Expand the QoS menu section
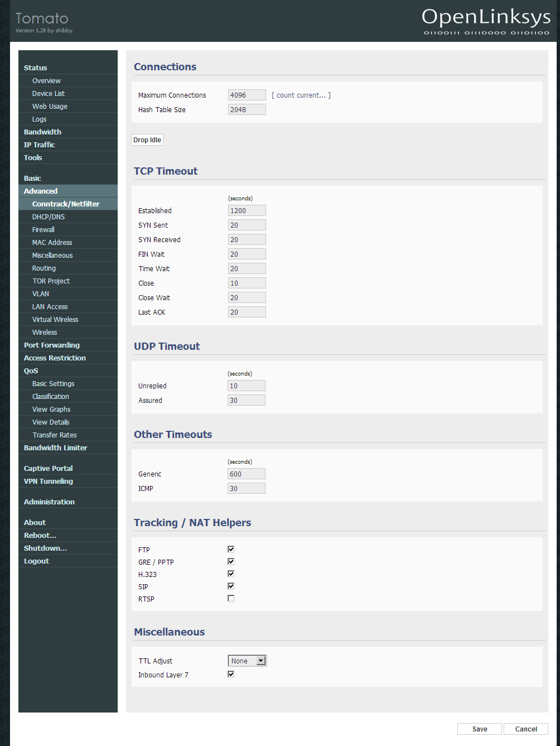The image size is (560, 746). click(x=31, y=371)
